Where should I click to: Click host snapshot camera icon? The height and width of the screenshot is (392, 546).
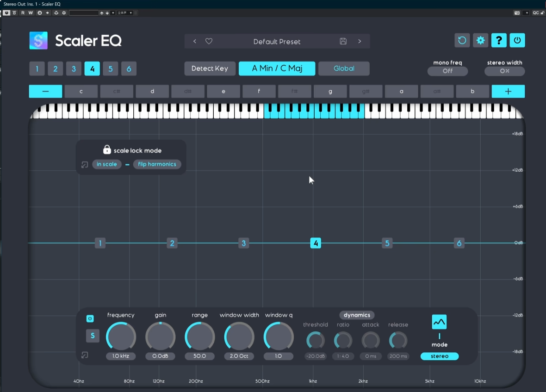click(517, 13)
